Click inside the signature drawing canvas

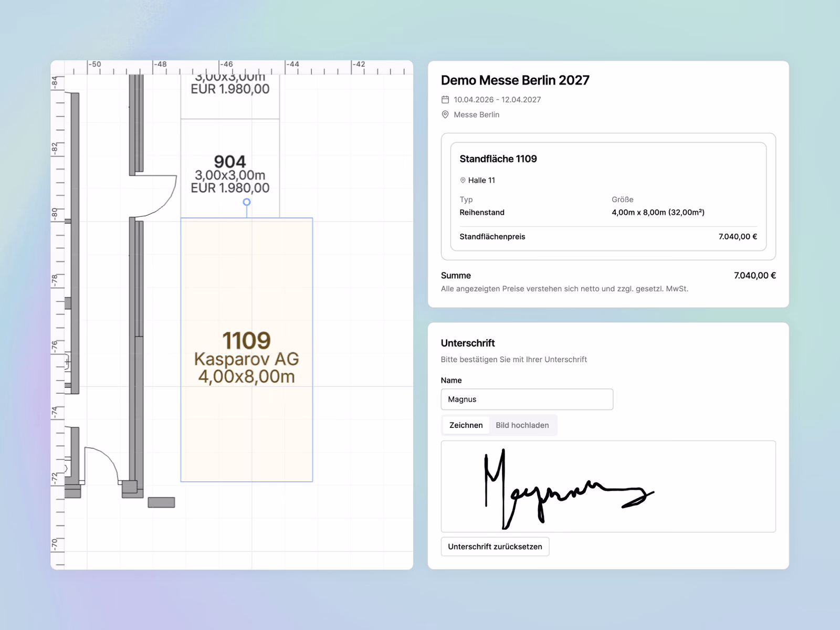point(608,486)
